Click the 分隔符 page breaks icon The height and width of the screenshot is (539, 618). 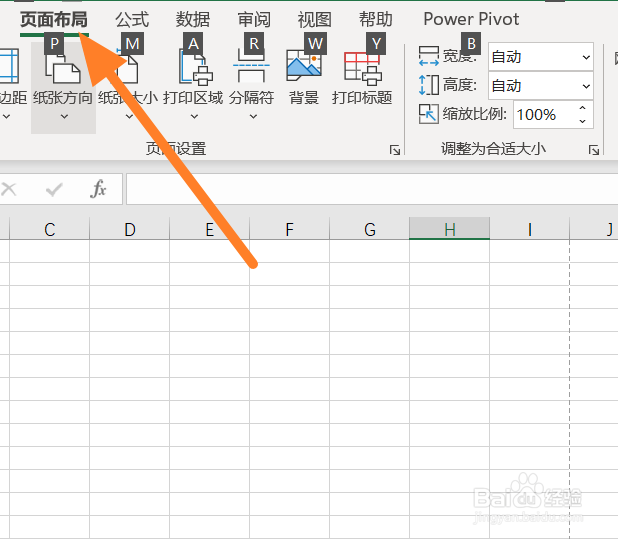pos(251,68)
